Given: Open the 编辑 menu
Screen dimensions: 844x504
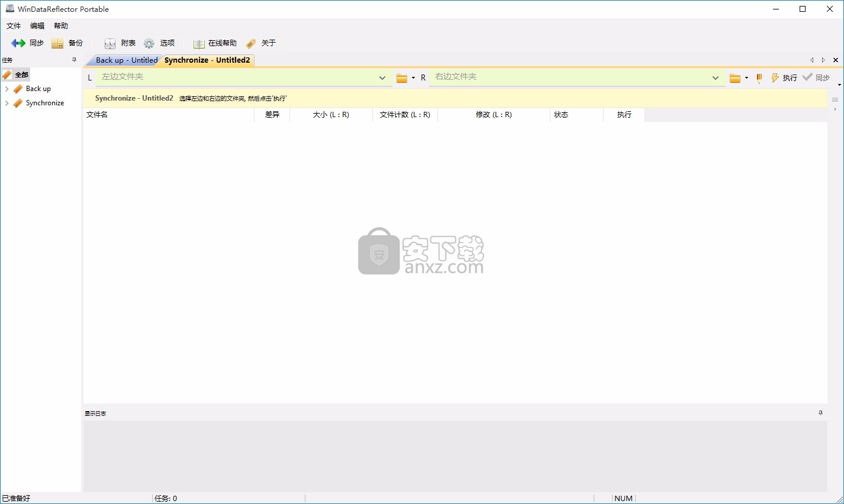Looking at the screenshot, I should point(37,26).
